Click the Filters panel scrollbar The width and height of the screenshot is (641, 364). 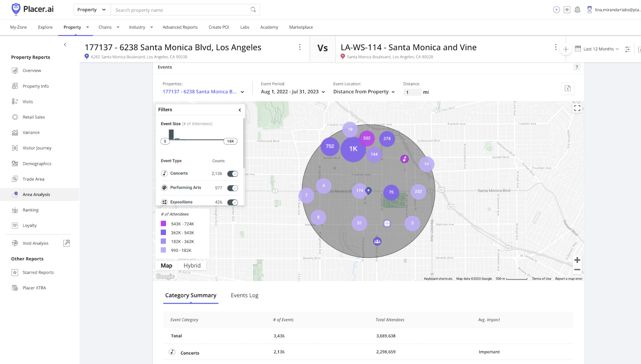(244, 143)
